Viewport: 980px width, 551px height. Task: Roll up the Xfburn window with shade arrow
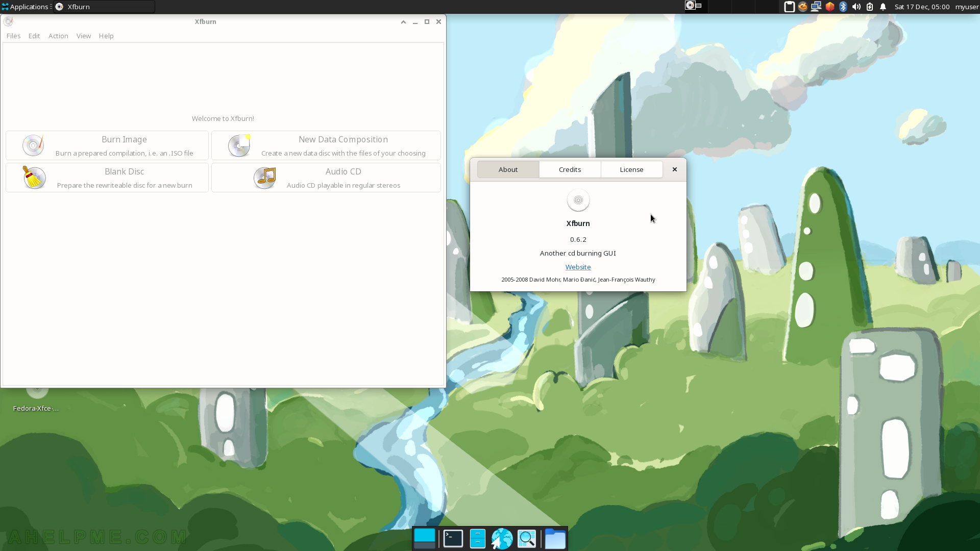403,21
